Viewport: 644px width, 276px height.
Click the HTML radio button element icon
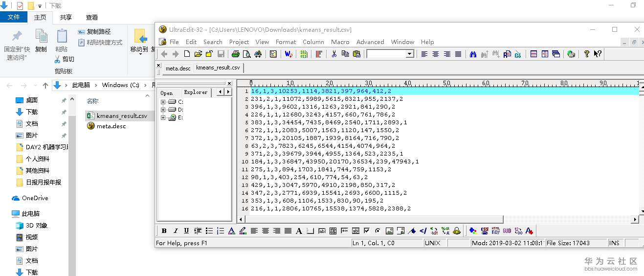tap(378, 231)
